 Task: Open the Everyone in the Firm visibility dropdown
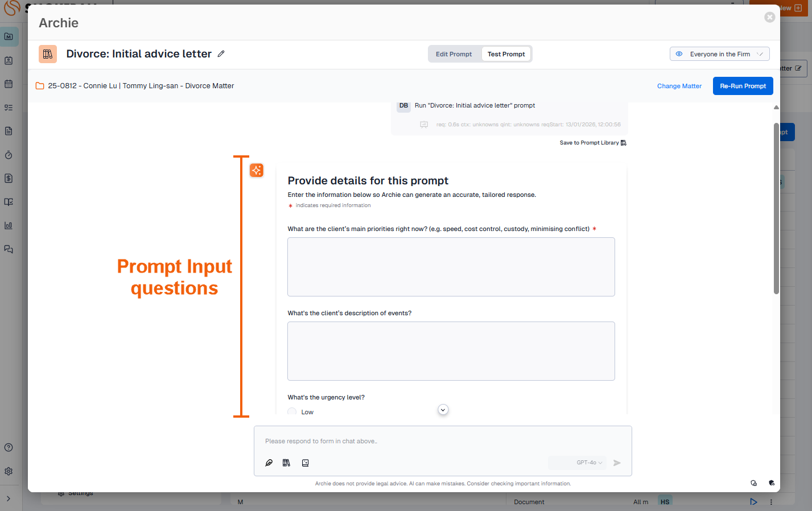point(719,54)
